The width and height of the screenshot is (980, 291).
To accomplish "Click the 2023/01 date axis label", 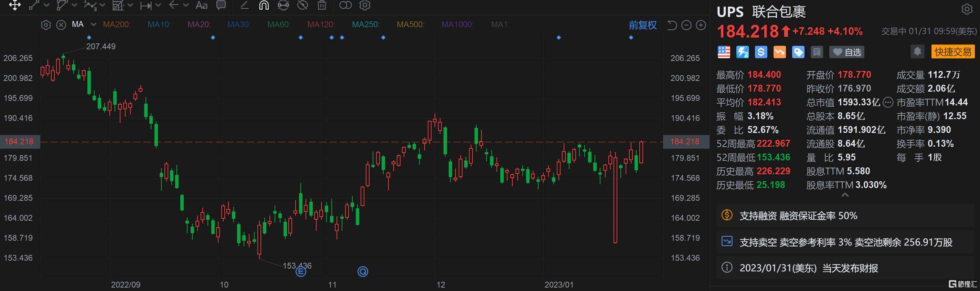I will click(559, 284).
